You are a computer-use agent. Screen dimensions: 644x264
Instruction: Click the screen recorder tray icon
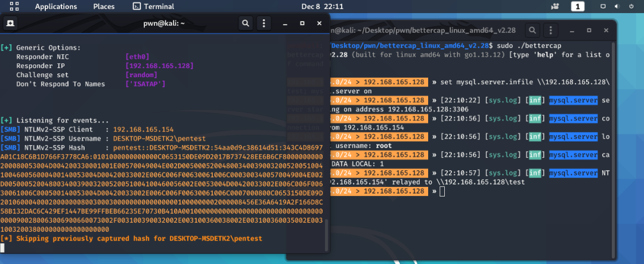click(556, 7)
